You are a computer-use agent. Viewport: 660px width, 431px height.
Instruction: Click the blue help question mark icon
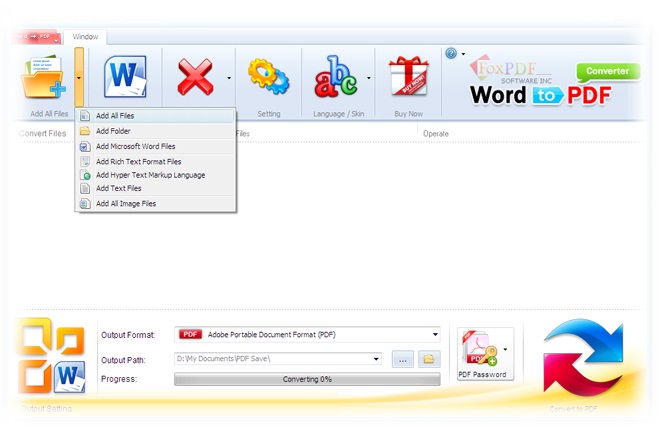point(451,53)
